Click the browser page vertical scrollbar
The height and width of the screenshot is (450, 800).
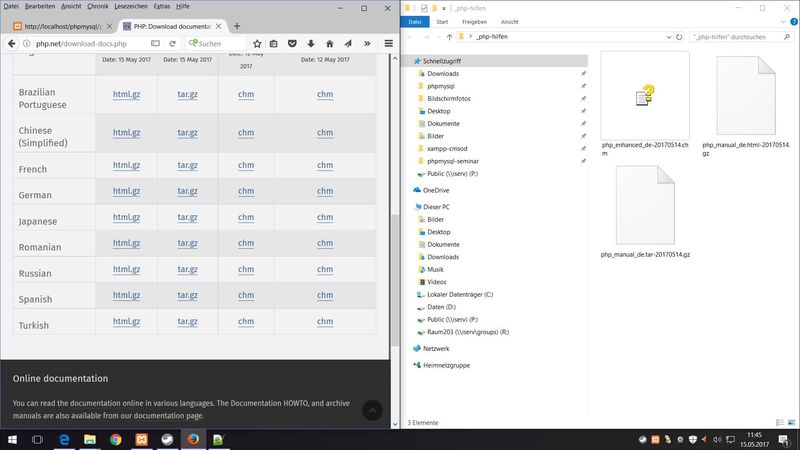(x=394, y=200)
